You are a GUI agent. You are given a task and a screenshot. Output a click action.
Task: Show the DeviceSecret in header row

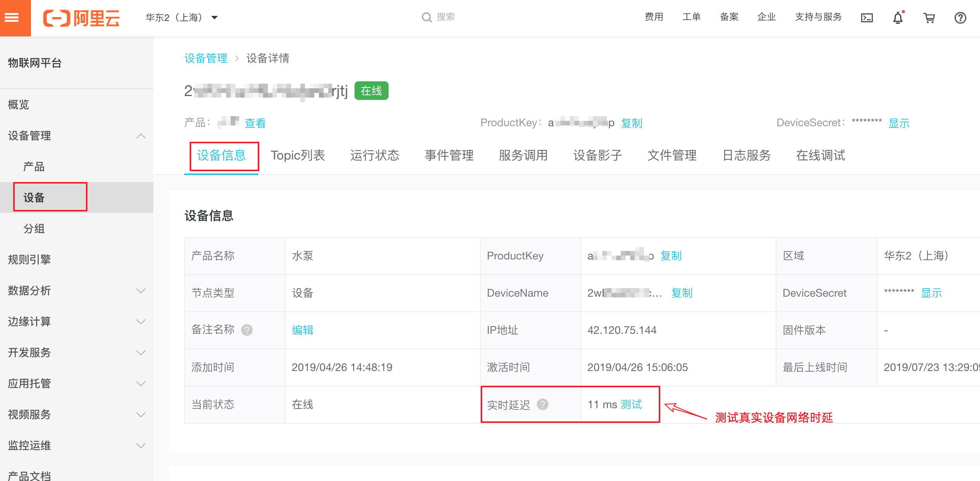(x=899, y=123)
